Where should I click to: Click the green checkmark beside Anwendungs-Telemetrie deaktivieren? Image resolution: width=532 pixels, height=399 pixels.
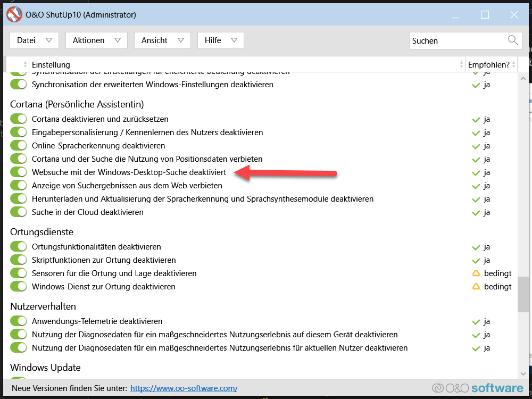[x=476, y=322]
